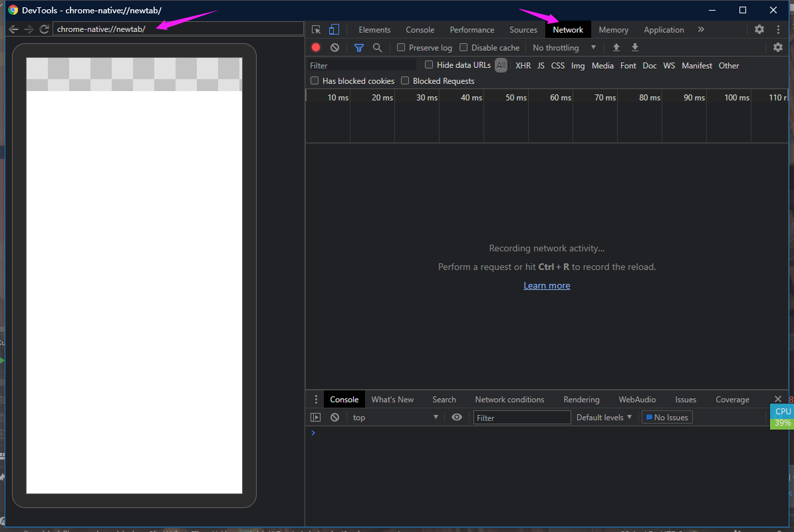Open the Issues drawer tab

686,400
